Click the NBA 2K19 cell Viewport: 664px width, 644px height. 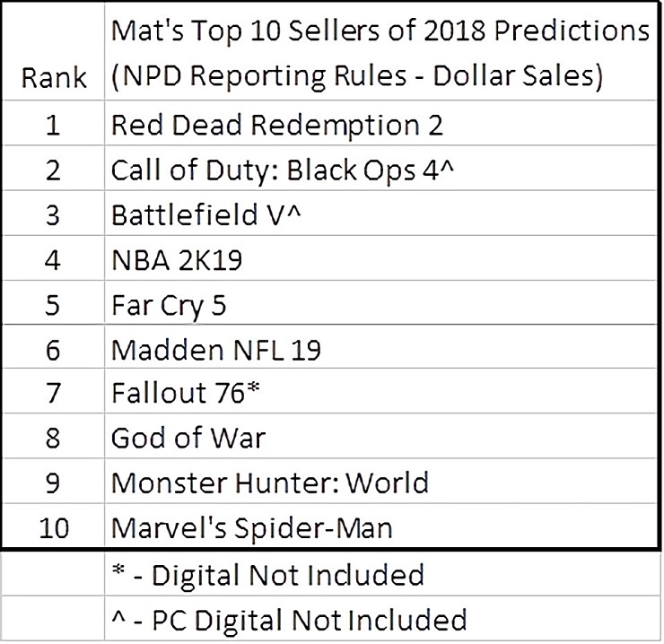pyautogui.click(x=176, y=261)
